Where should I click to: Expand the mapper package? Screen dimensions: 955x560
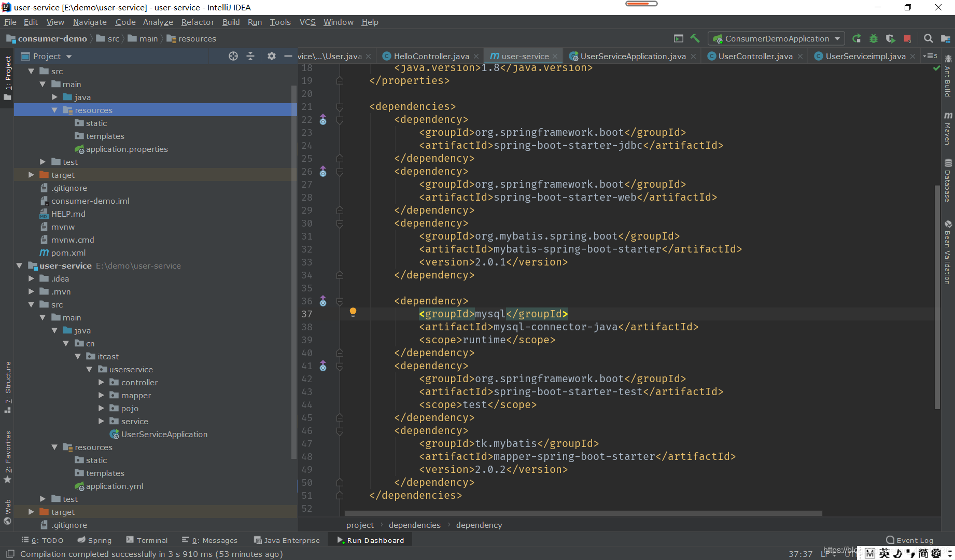(x=101, y=395)
